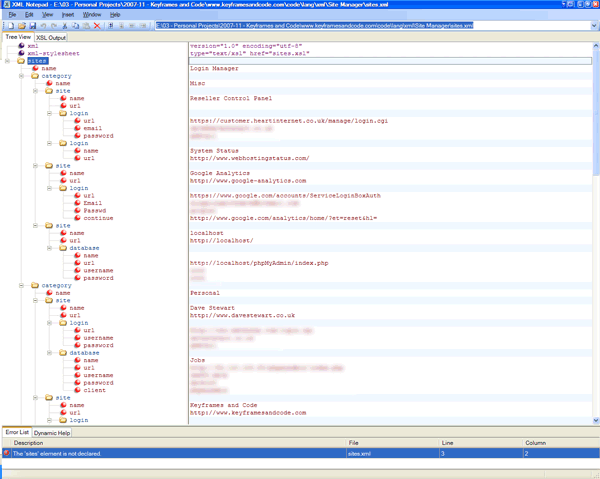Open the Window menu

[92, 15]
